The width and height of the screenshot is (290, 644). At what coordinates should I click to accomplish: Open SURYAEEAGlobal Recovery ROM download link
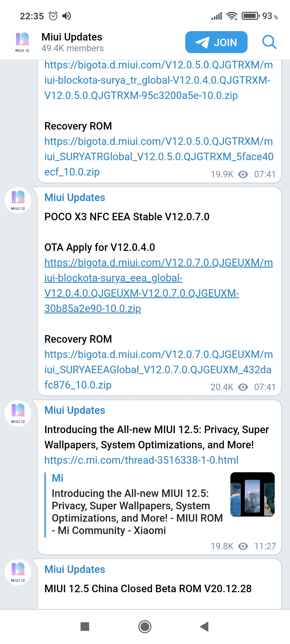click(158, 369)
